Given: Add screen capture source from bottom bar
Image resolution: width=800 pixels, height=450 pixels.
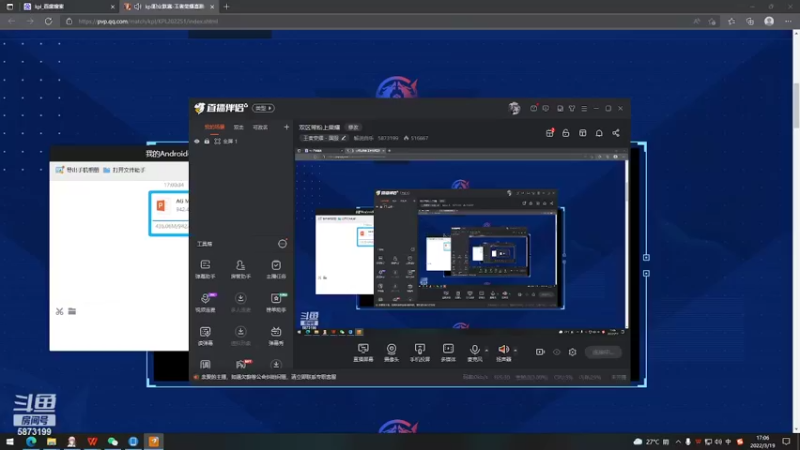Looking at the screenshot, I should [363, 352].
